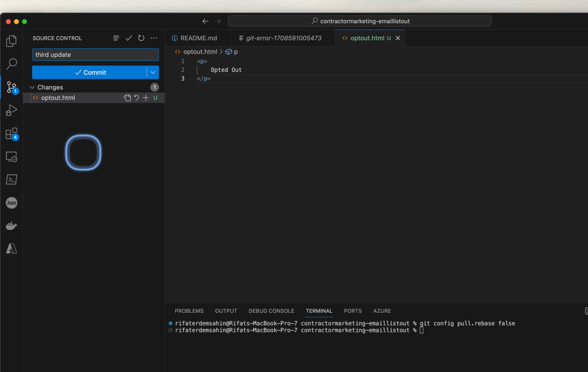Open Source Control more actions menu
This screenshot has height=372, width=588.
153,38
